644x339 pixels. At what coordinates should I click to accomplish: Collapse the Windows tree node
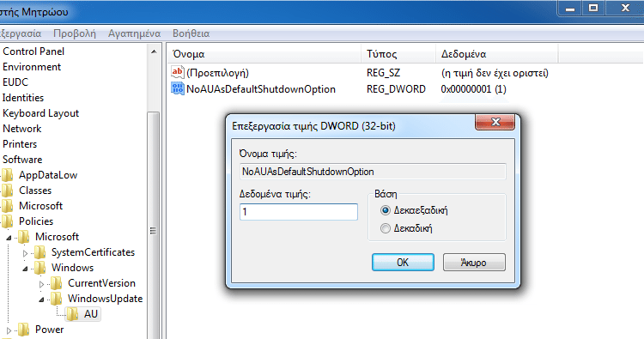[x=25, y=269]
